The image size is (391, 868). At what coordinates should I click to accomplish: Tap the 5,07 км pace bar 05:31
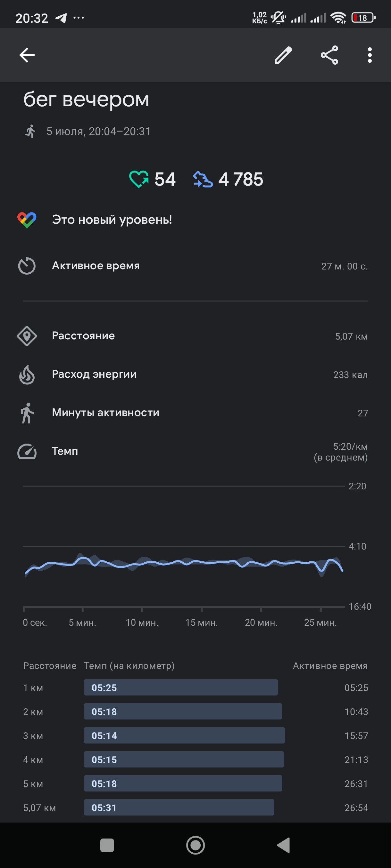click(x=179, y=807)
